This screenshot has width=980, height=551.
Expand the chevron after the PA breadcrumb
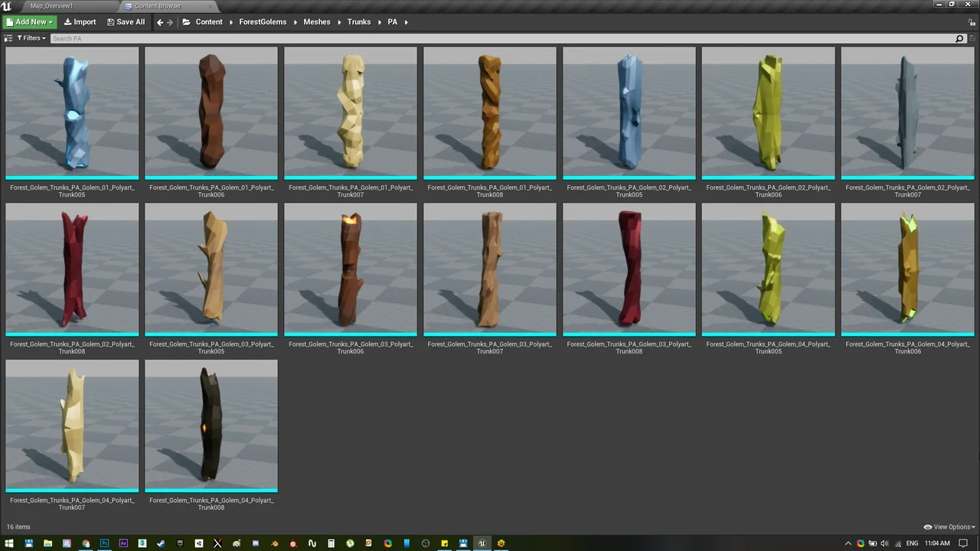click(x=405, y=21)
